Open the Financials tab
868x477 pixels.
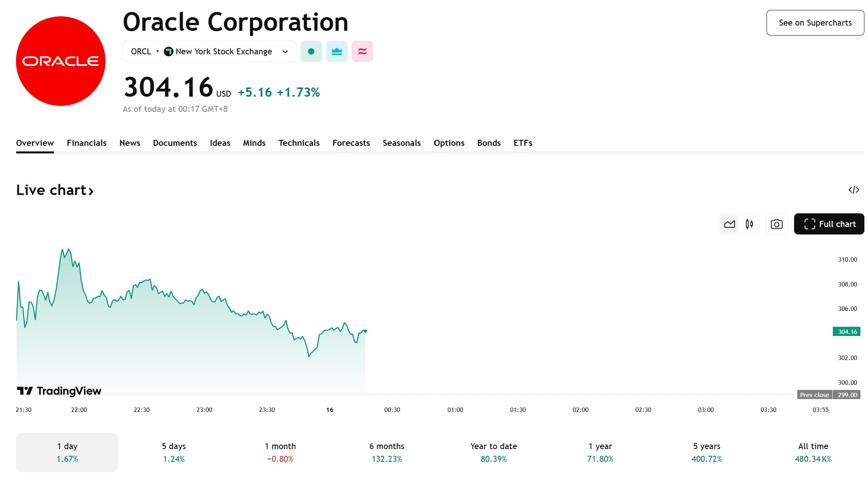tap(86, 143)
